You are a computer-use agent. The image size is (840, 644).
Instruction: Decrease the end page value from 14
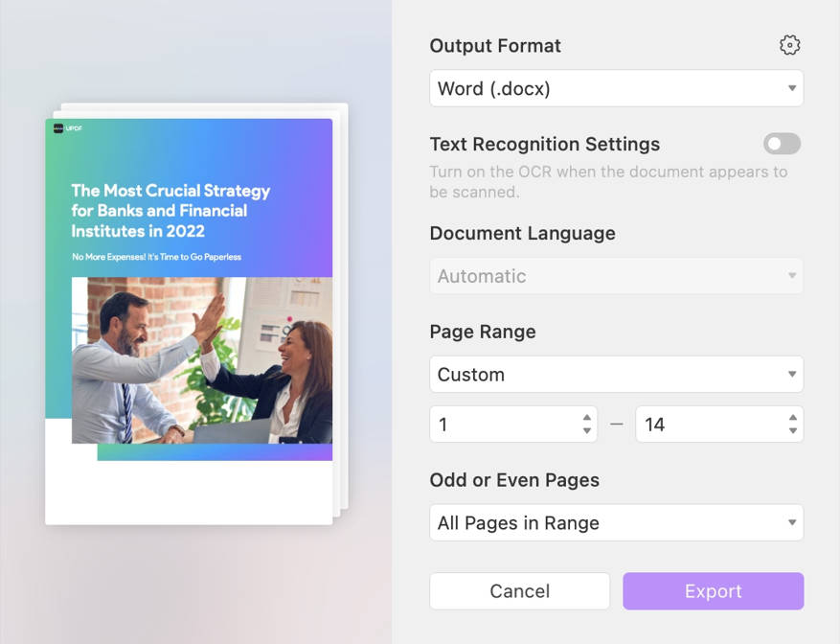pyautogui.click(x=792, y=429)
